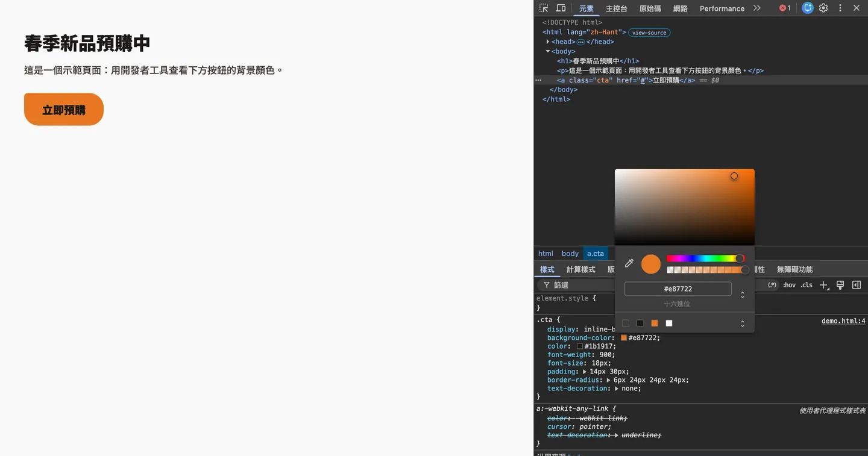Switch to the 元素 tab

586,8
